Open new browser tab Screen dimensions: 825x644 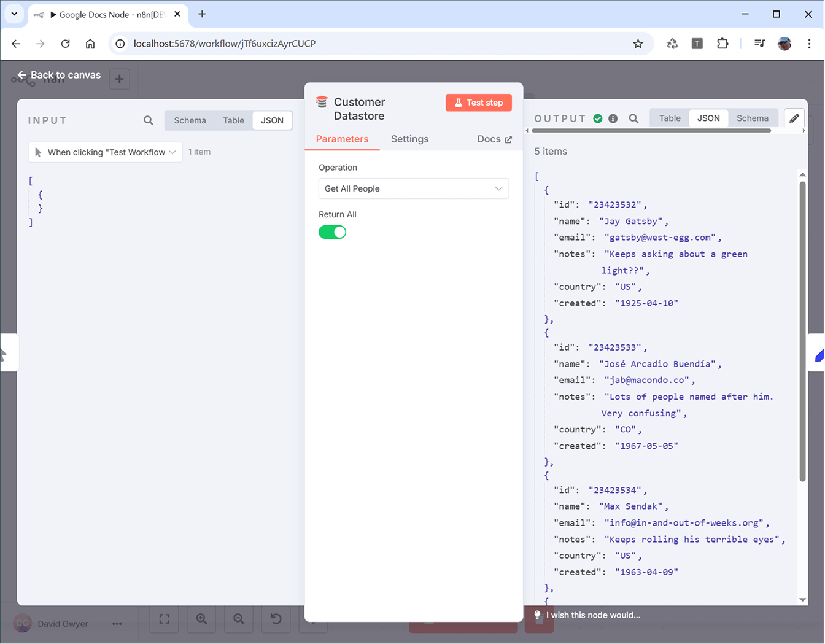pyautogui.click(x=202, y=14)
